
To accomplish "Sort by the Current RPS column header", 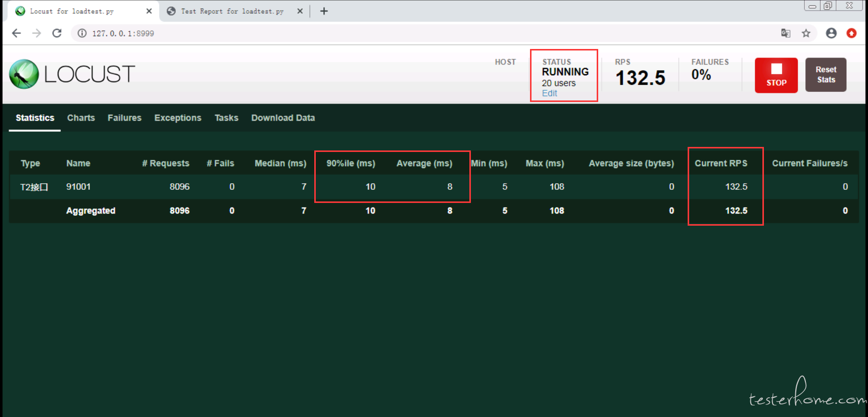I will click(x=721, y=163).
